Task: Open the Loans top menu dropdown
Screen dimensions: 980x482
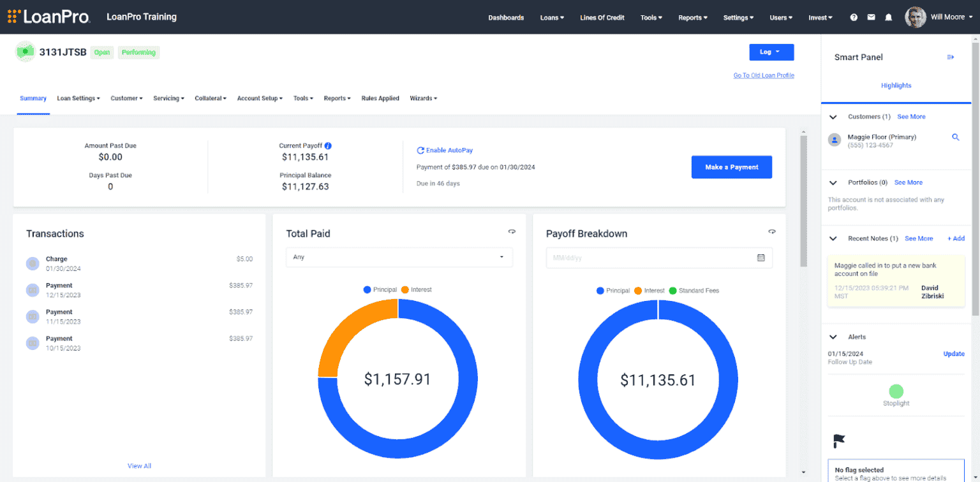Action: tap(552, 18)
